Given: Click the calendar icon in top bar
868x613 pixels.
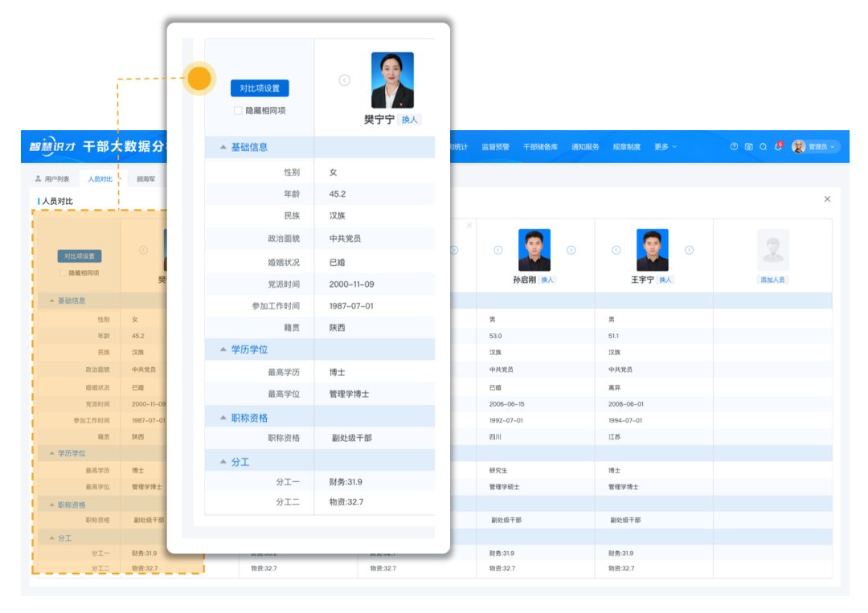Looking at the screenshot, I should 748,147.
